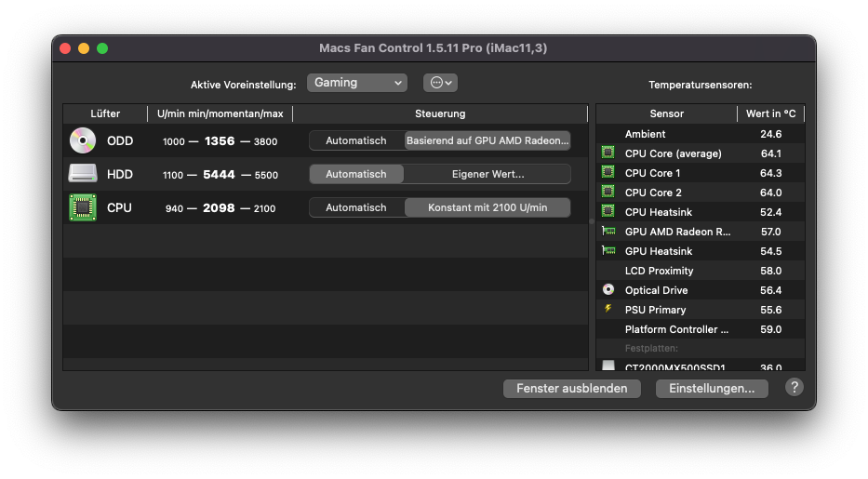Click the HDD maximum speed 5500
Screen dimensions: 868x479
(x=266, y=175)
